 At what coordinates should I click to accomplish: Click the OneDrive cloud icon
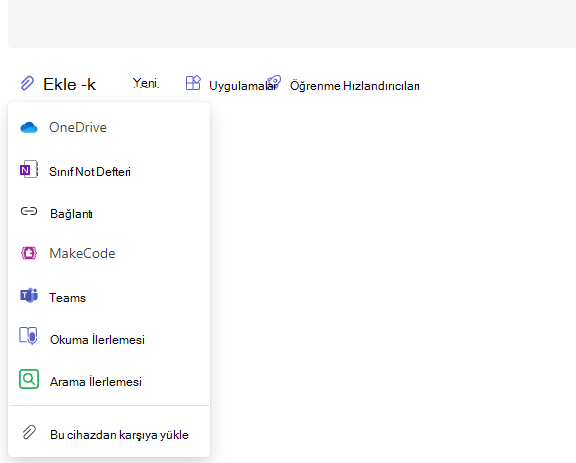pos(29,128)
